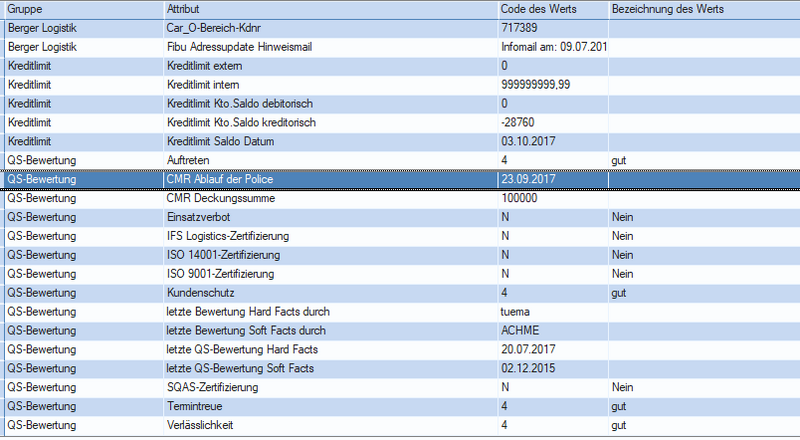Click the date 02.12.2015

[x=528, y=368]
